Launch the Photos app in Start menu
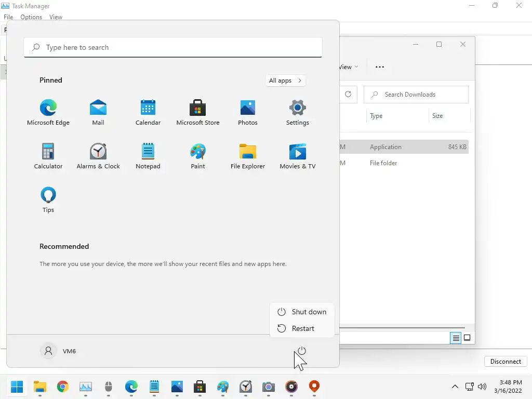 tap(248, 113)
